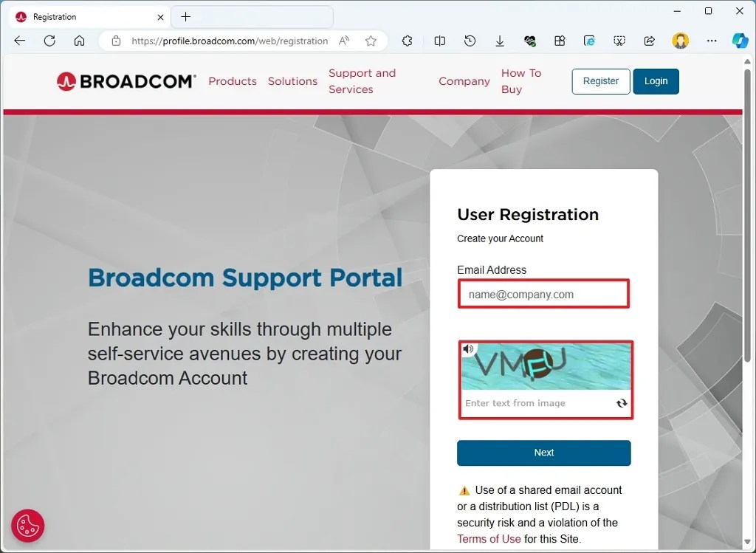This screenshot has width=756, height=553.
Task: Click the Share icon in the toolbar
Action: (x=649, y=41)
